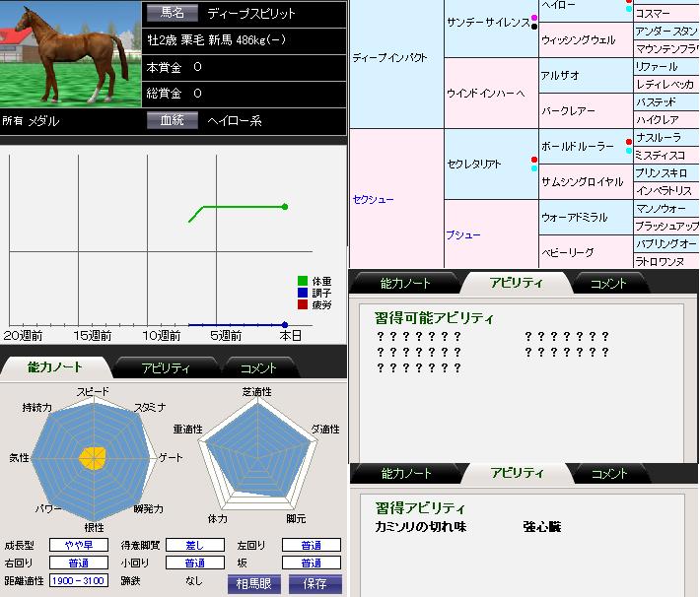Click acquired ability 強心臓
700x597 pixels.
(542, 527)
